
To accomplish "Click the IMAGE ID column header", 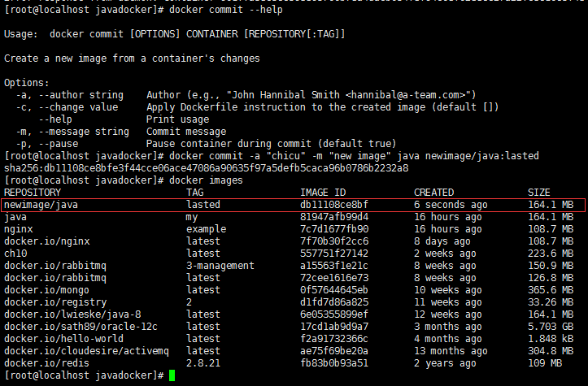I will tap(323, 193).
